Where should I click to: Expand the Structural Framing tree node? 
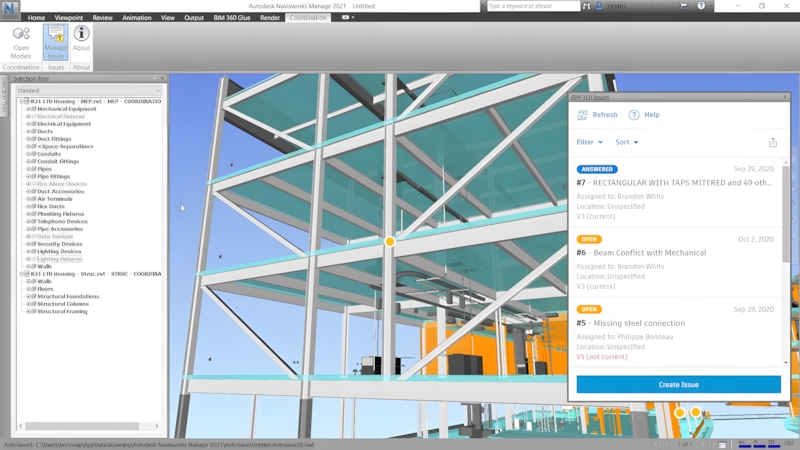28,311
